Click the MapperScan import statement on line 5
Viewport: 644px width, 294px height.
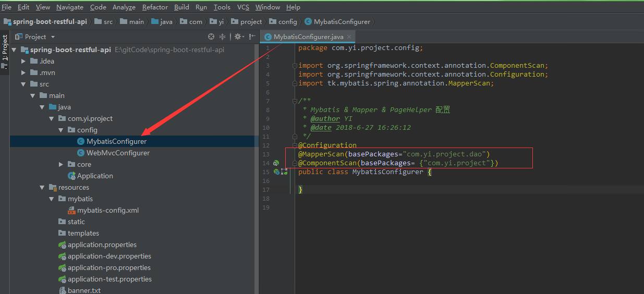click(396, 83)
